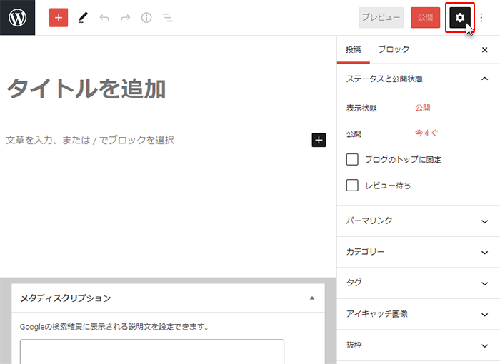Select the pencil edit tool
The image size is (500, 364).
(x=83, y=18)
